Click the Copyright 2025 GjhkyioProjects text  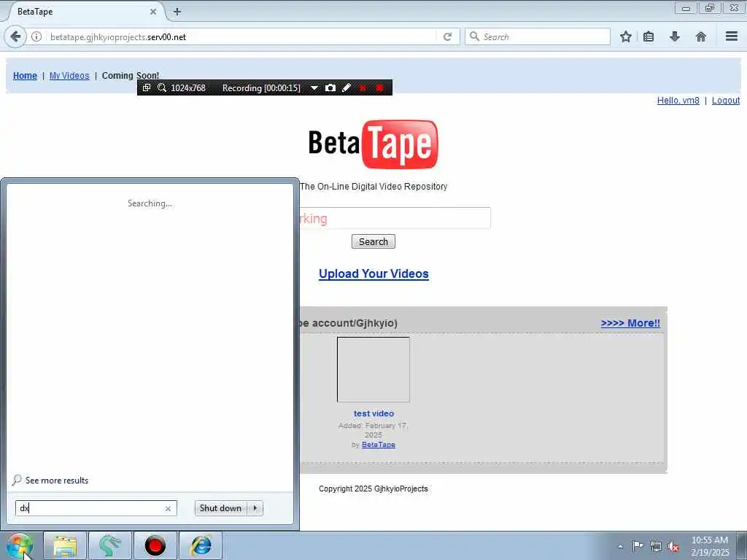point(373,489)
